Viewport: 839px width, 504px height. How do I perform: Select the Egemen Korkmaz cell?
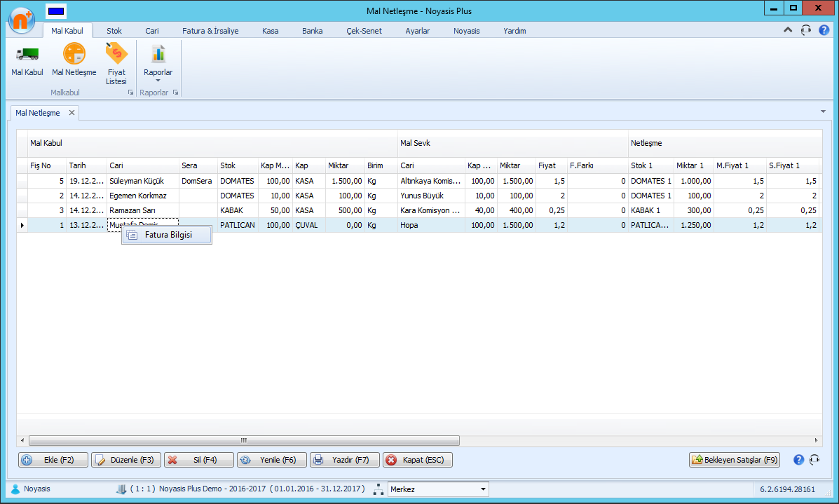coord(143,196)
